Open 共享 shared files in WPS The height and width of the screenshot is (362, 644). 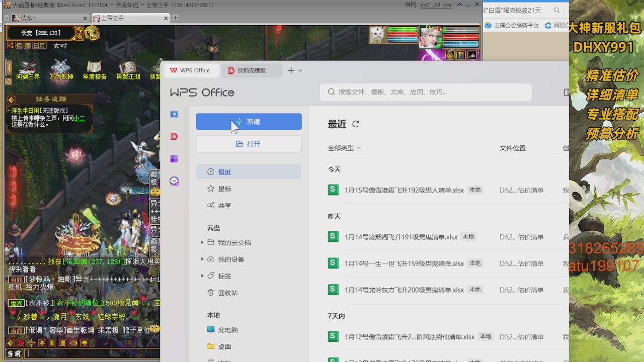pyautogui.click(x=219, y=206)
